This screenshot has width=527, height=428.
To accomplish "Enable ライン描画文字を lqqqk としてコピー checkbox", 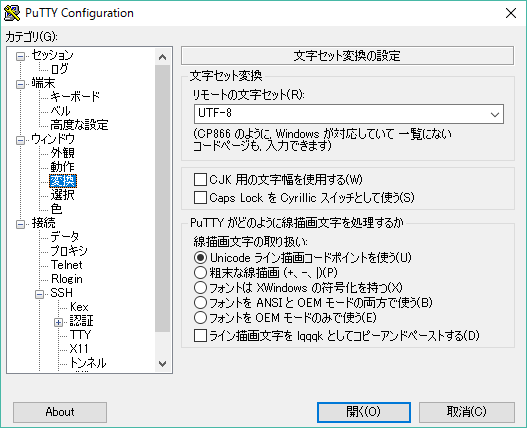I will tap(200, 336).
